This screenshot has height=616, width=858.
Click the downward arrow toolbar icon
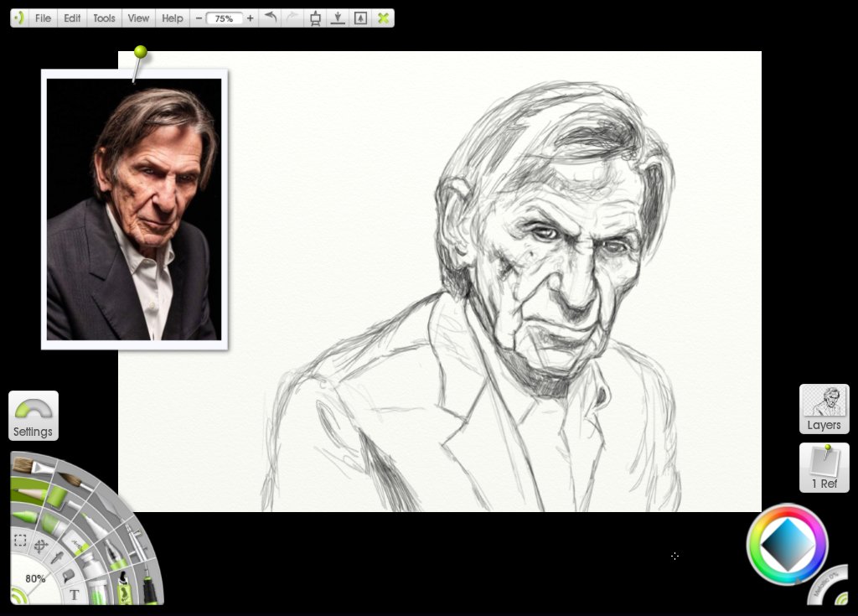[x=338, y=18]
